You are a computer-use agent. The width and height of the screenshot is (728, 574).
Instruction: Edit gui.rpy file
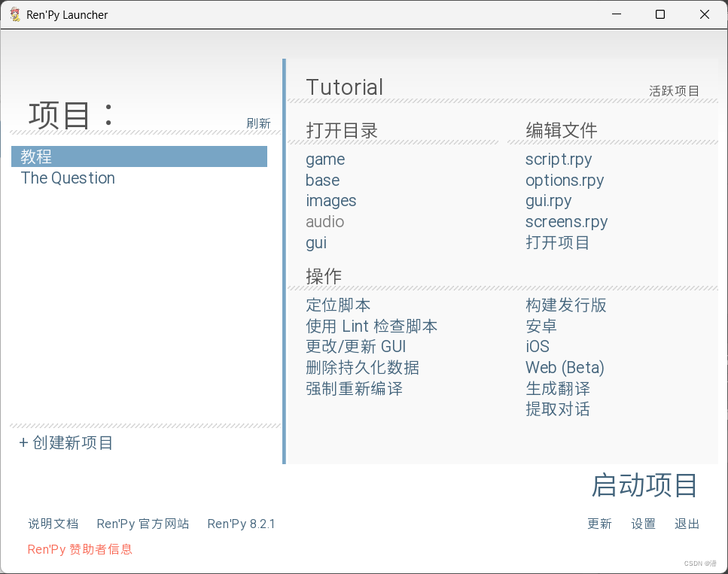[x=548, y=201]
